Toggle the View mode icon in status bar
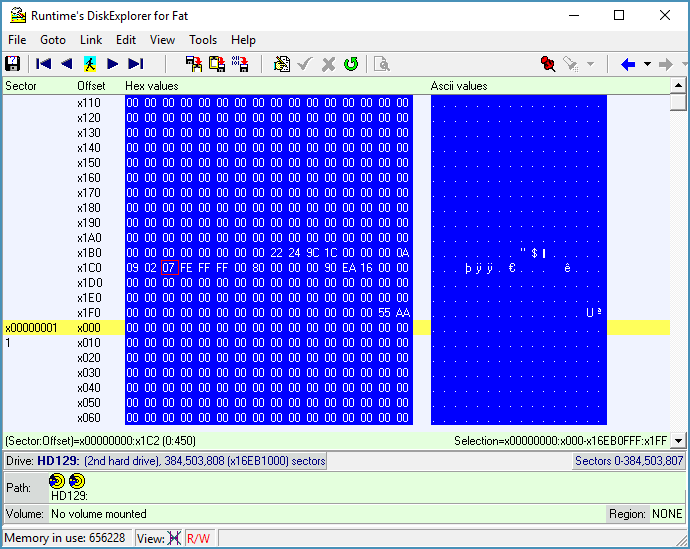The image size is (690, 549). click(175, 538)
